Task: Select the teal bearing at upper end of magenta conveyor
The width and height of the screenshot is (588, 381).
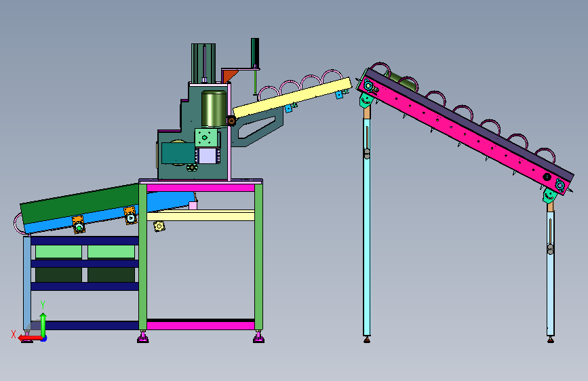Action: 369,86
